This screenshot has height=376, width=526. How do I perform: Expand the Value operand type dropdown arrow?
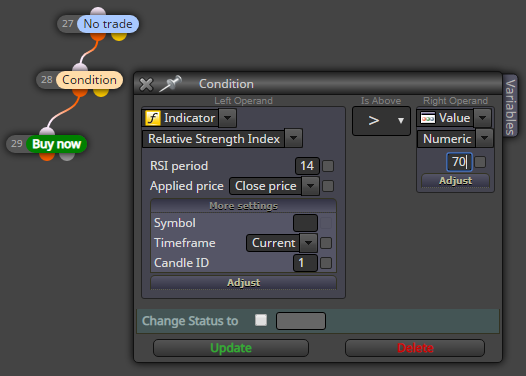[483, 118]
